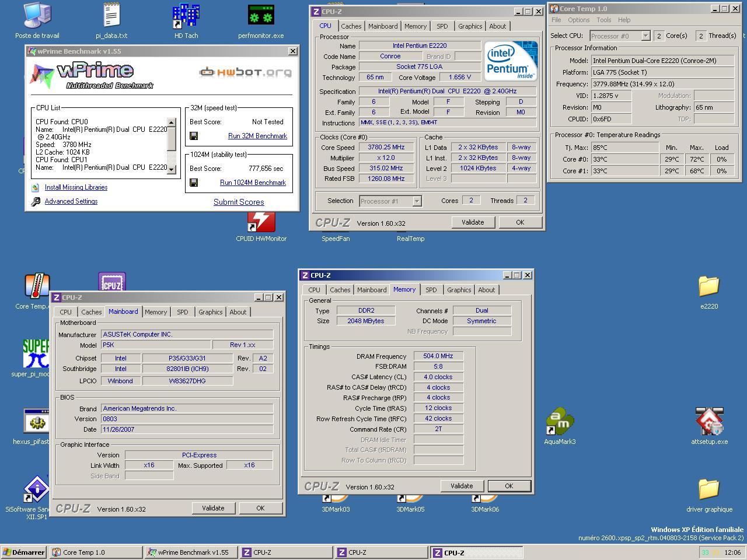Screen dimensions: 747x560
Task: Click Validate in Memory window
Action: [x=462, y=486]
